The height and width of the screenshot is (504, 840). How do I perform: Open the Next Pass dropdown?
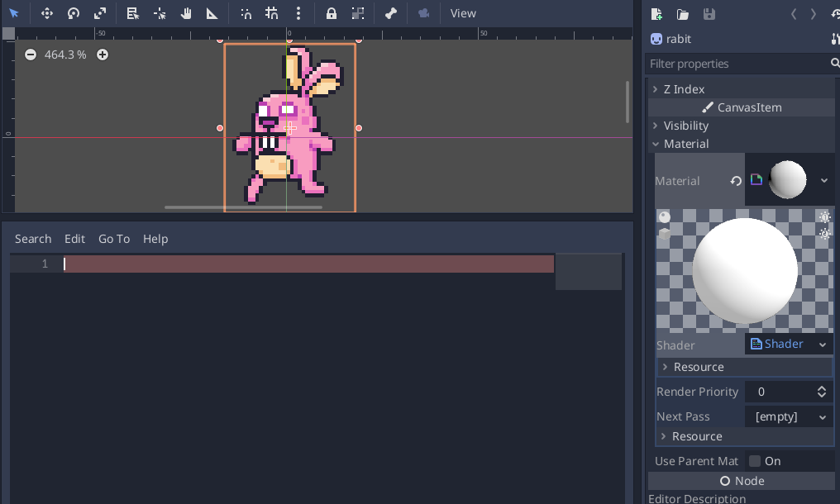coord(789,417)
